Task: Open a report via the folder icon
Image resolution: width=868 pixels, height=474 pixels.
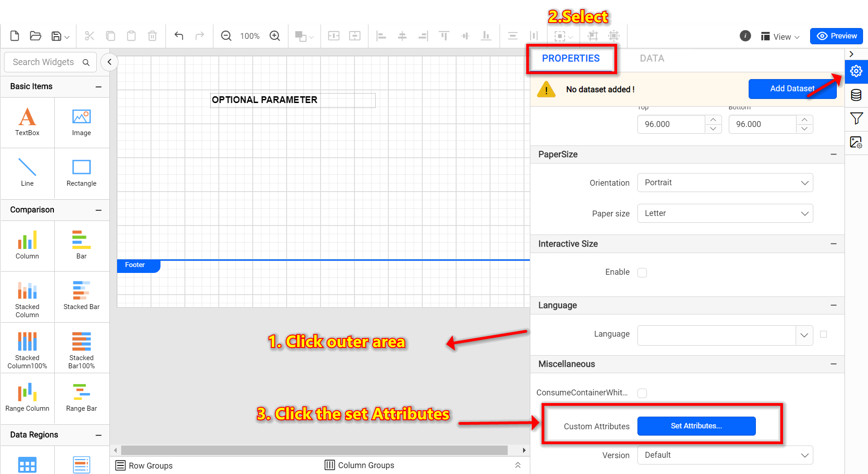Action: point(35,36)
